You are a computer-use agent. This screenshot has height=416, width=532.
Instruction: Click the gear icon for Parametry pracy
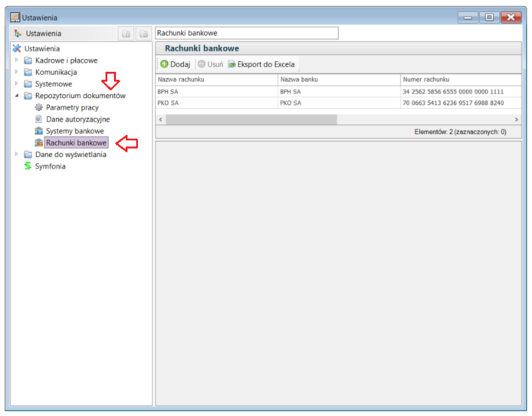pyautogui.click(x=39, y=107)
